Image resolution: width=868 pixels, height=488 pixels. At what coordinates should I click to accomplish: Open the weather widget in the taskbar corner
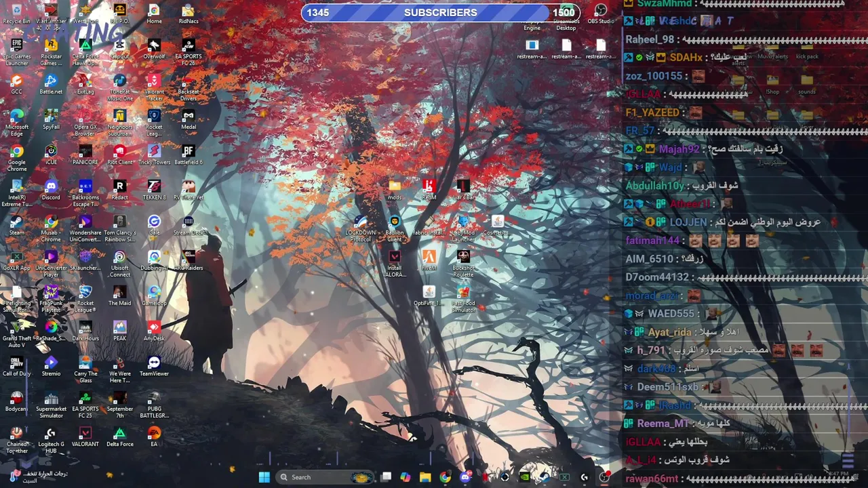(37, 477)
